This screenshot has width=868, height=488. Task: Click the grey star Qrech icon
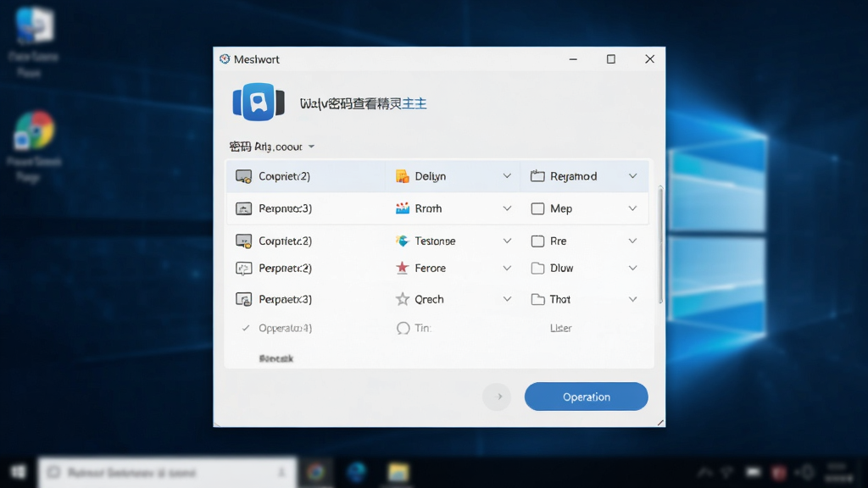[403, 299]
